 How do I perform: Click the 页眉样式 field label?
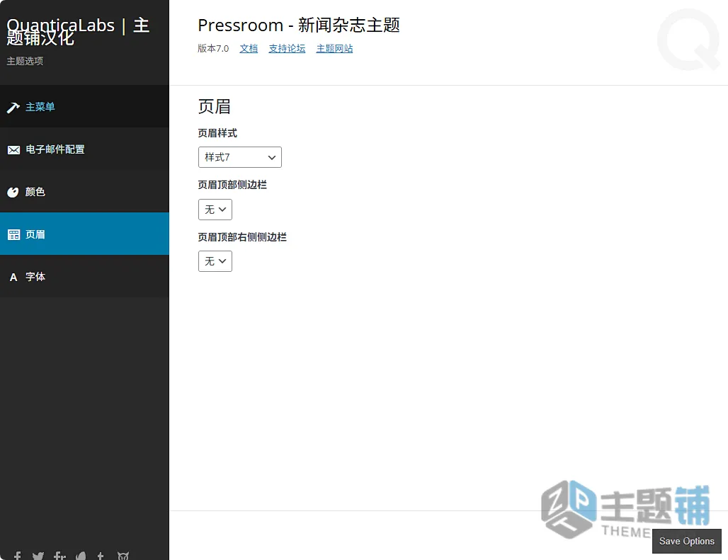[x=217, y=133]
